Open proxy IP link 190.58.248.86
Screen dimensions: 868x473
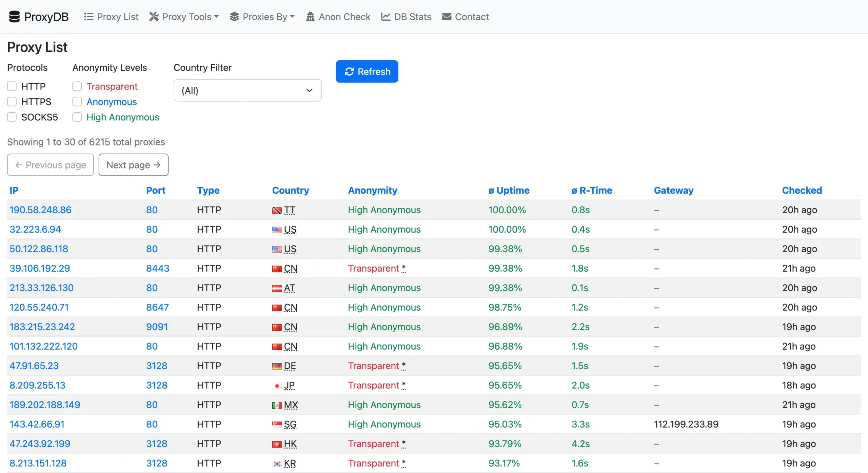(x=40, y=210)
